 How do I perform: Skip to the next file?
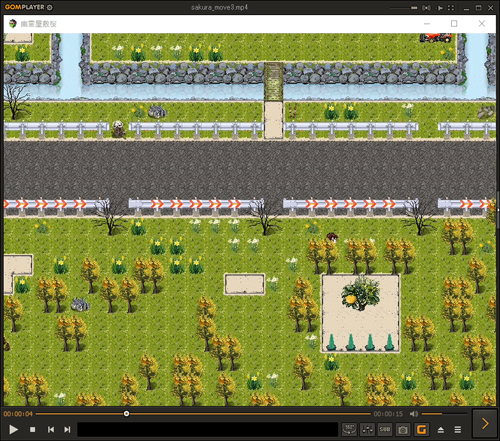(x=67, y=429)
